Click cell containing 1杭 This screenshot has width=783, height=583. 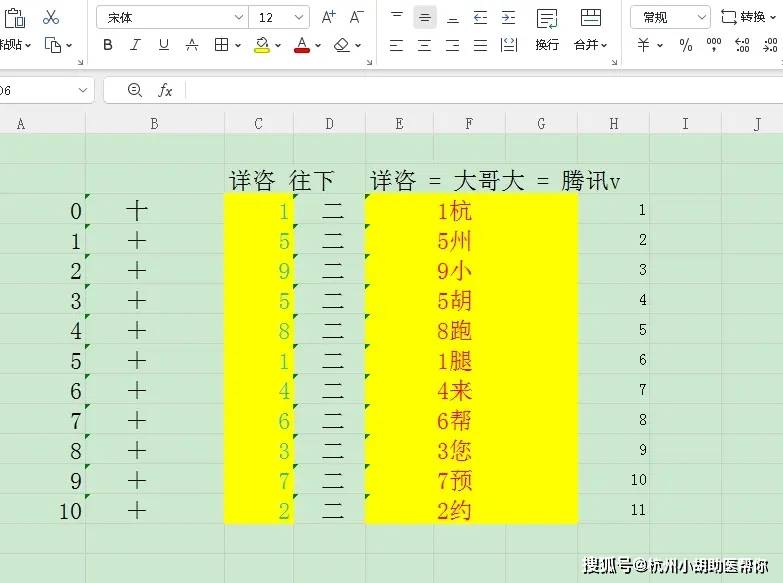(471, 210)
